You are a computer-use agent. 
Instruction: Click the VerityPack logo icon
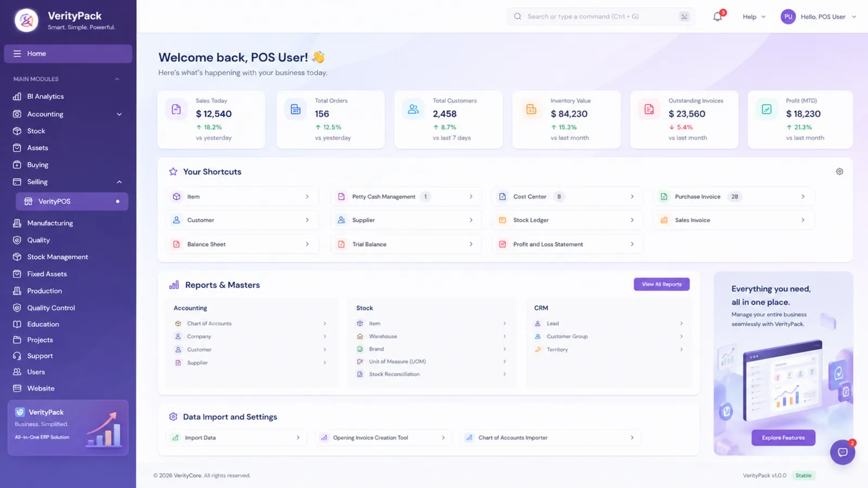pos(27,21)
